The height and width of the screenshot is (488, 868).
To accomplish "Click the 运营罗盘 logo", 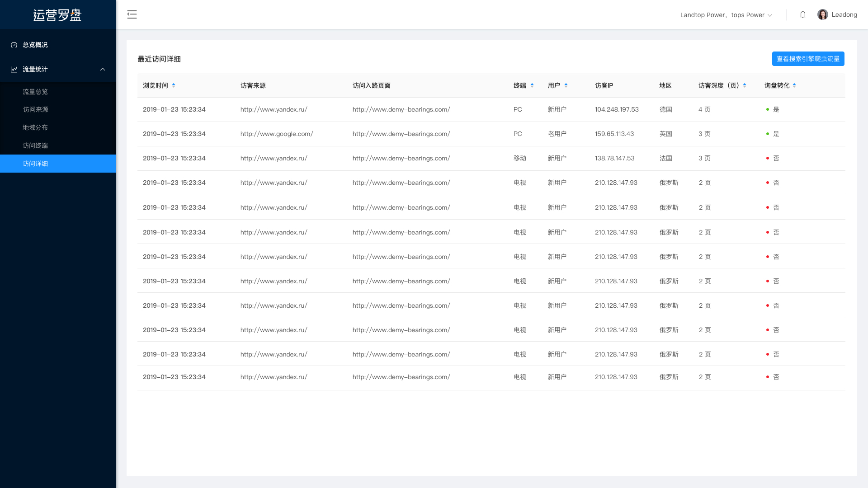I will [x=57, y=15].
